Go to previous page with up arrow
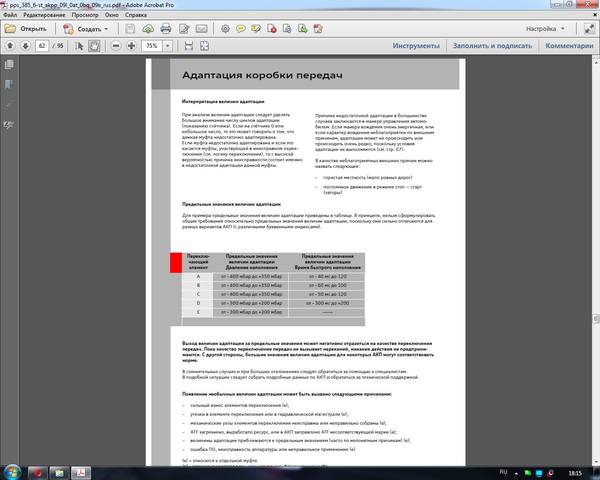The height and width of the screenshot is (480, 600). click(9, 46)
